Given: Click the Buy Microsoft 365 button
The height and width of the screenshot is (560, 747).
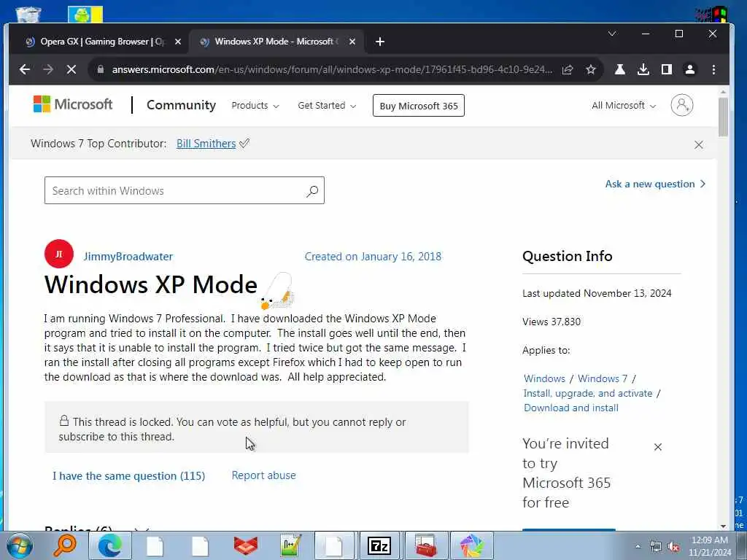Looking at the screenshot, I should click(418, 106).
